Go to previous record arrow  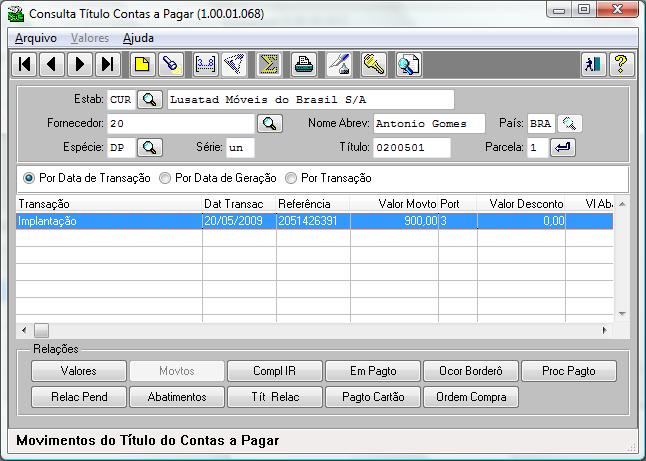pyautogui.click(x=52, y=64)
